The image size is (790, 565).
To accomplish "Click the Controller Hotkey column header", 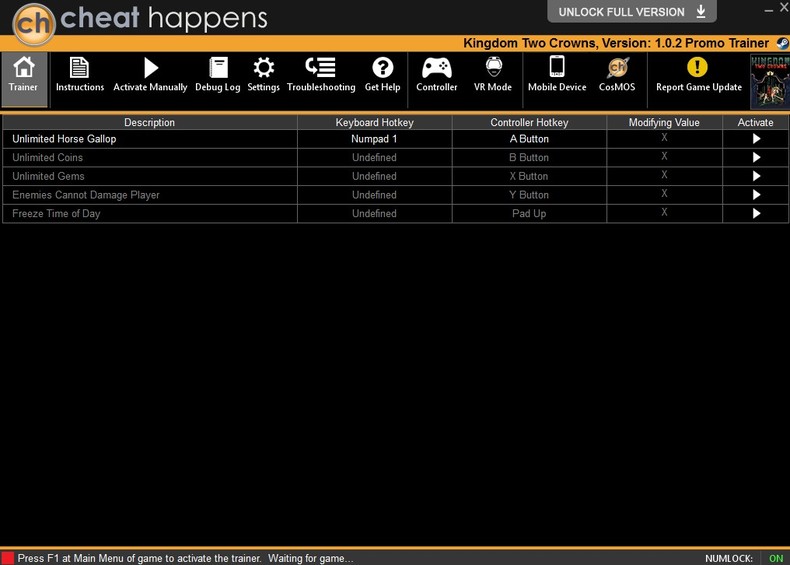I will point(529,122).
